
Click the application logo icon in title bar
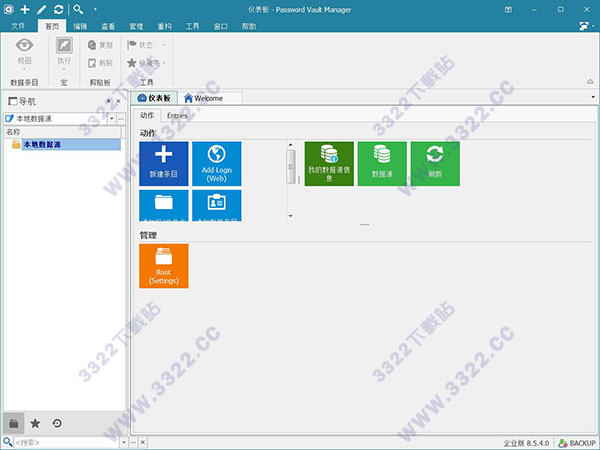click(x=8, y=10)
